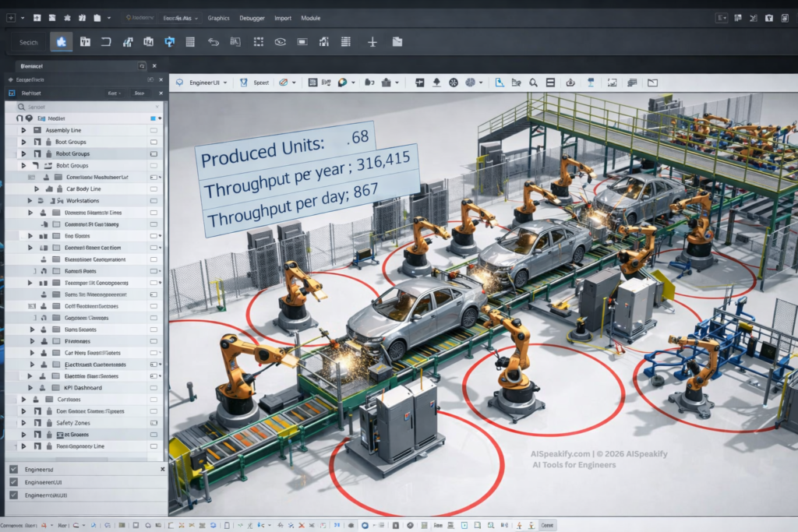This screenshot has width=798, height=532.
Task: Open the color palette dropdown in viewport toolbar
Action: coord(353,83)
